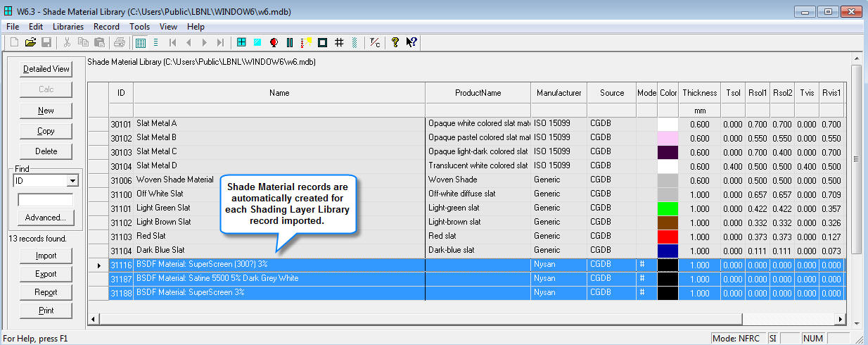This screenshot has height=345, width=868.
Task: Open the File menu
Action: pyautogui.click(x=13, y=27)
